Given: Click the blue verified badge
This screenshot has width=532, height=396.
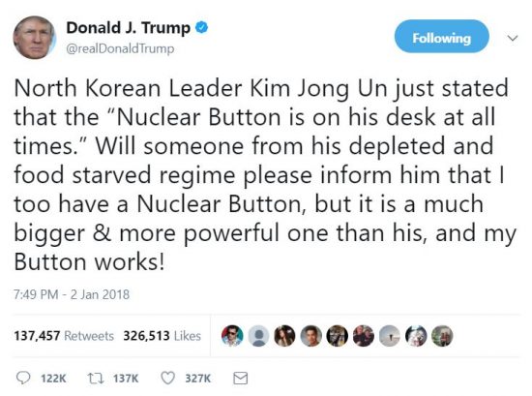Looking at the screenshot, I should tap(201, 27).
